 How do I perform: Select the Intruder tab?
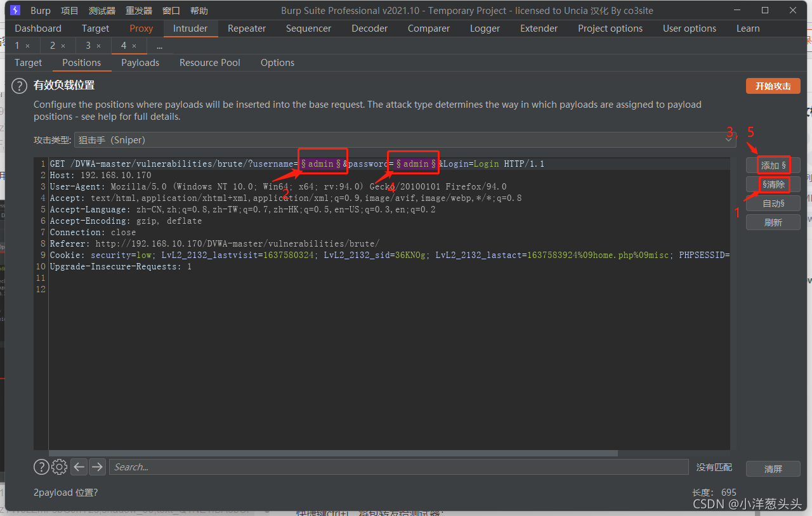click(190, 29)
